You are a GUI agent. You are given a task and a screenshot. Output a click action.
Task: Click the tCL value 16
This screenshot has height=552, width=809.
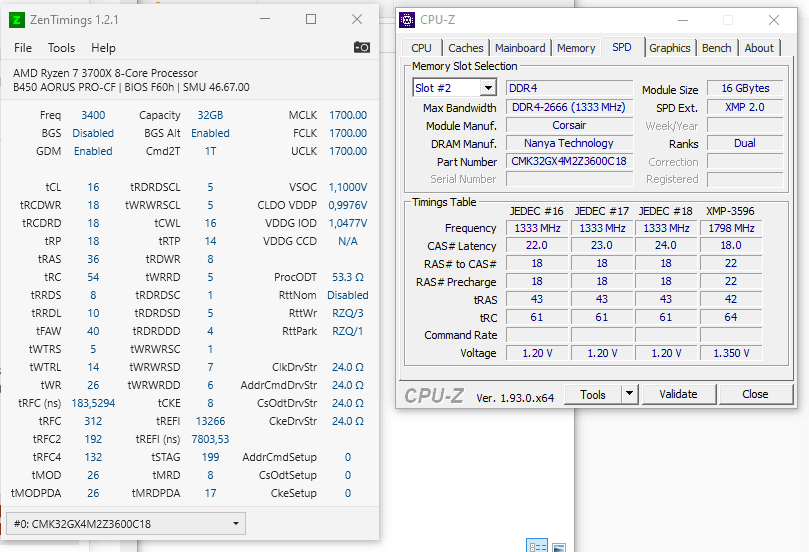tap(93, 187)
